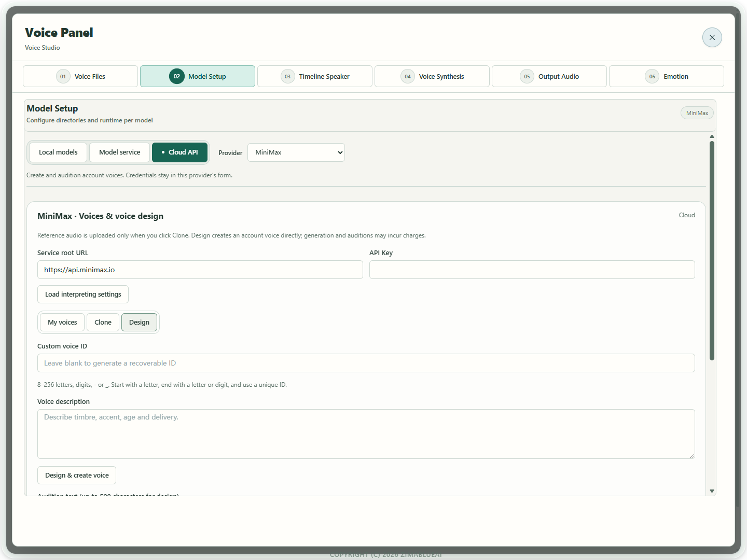The image size is (747, 560).
Task: Click the step number 05 badge
Action: (527, 76)
